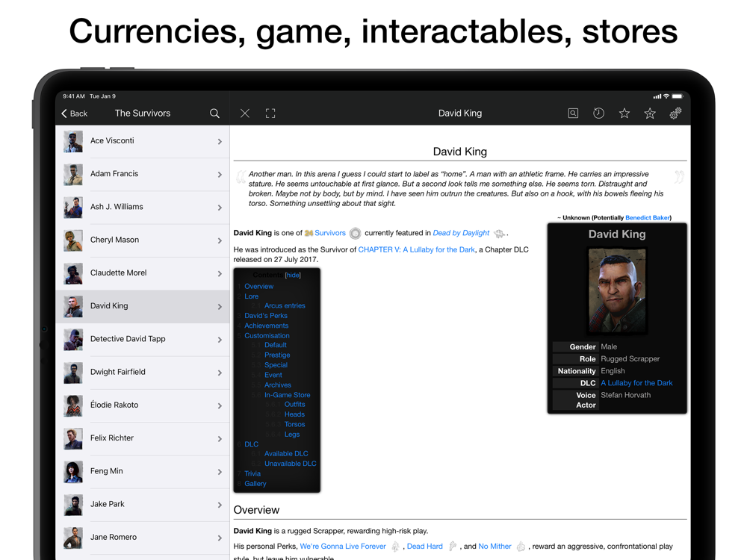Image resolution: width=747 pixels, height=560 pixels.
Task: Jump to Unavailable DLC in Contents
Action: pos(291,464)
